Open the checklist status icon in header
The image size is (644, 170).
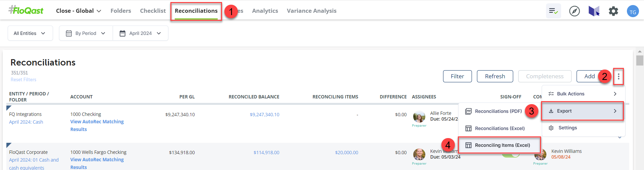[553, 11]
